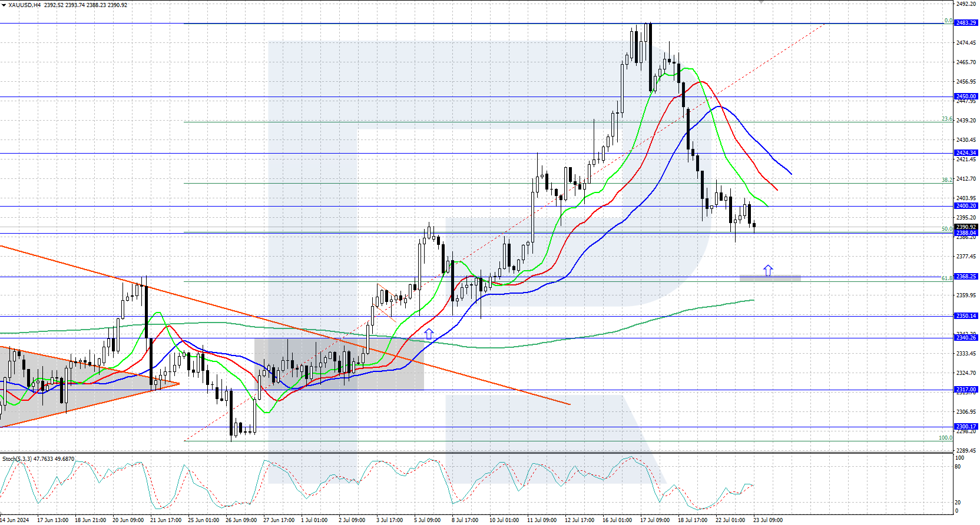Click the 2359.95 price axis value
The height and width of the screenshot is (525, 980).
point(966,295)
